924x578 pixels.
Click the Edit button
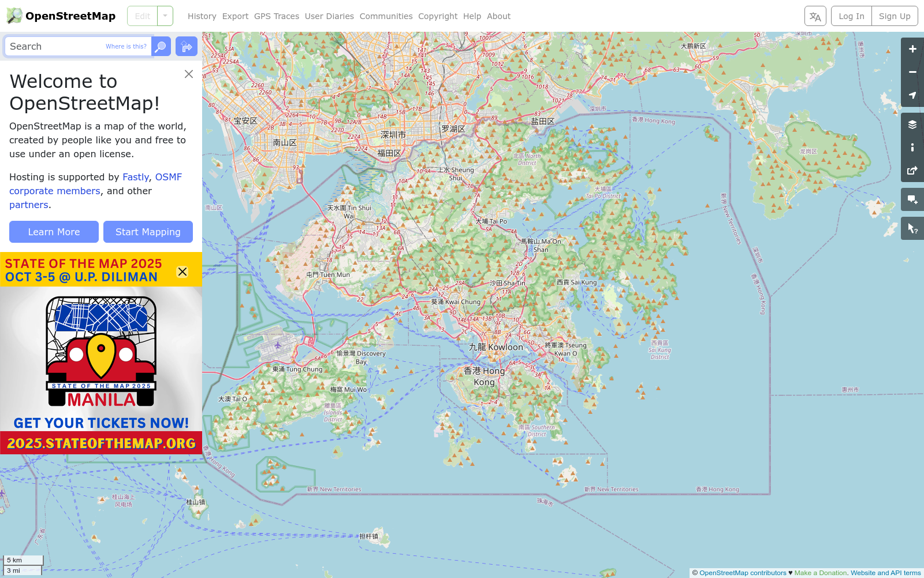tap(143, 16)
